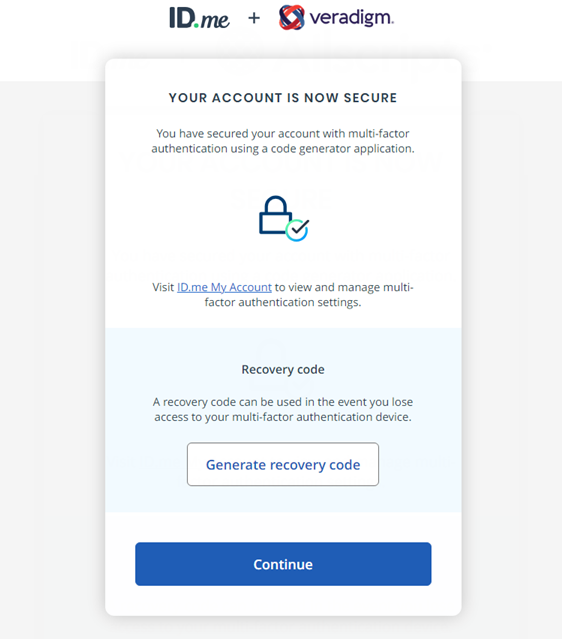Click the plus sign between logos
562x639 pixels.
254,18
